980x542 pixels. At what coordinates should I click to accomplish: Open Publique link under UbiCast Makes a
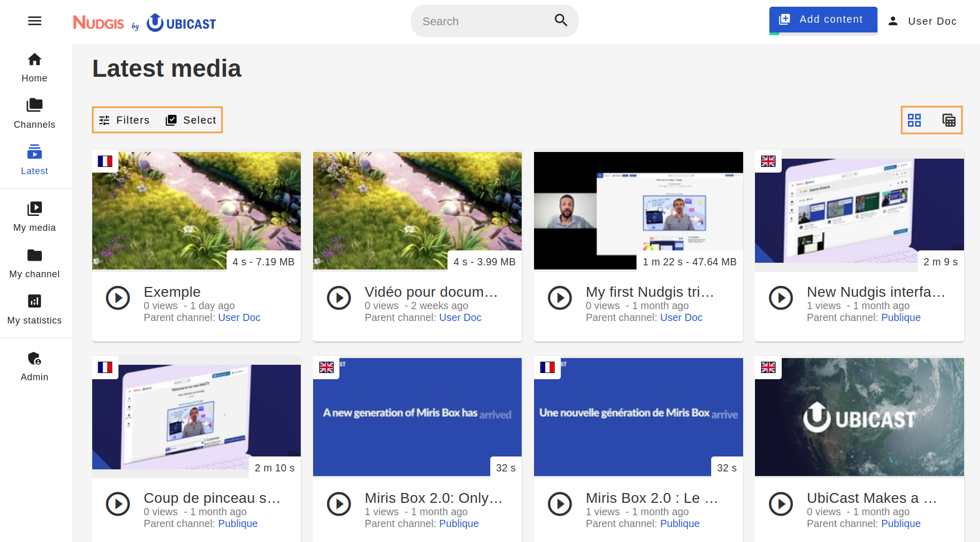tap(901, 523)
